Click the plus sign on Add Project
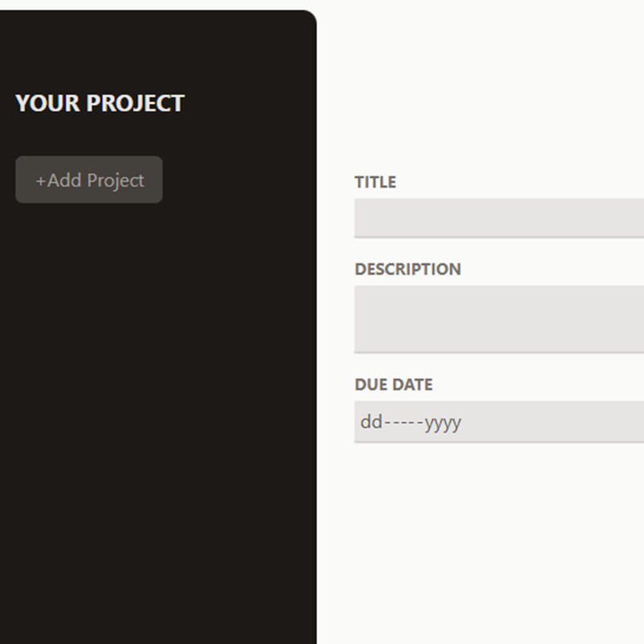 (40, 180)
